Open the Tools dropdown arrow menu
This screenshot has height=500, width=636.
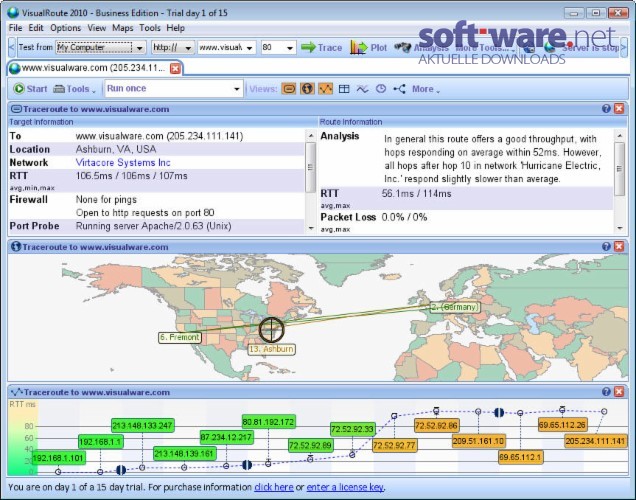[94, 92]
